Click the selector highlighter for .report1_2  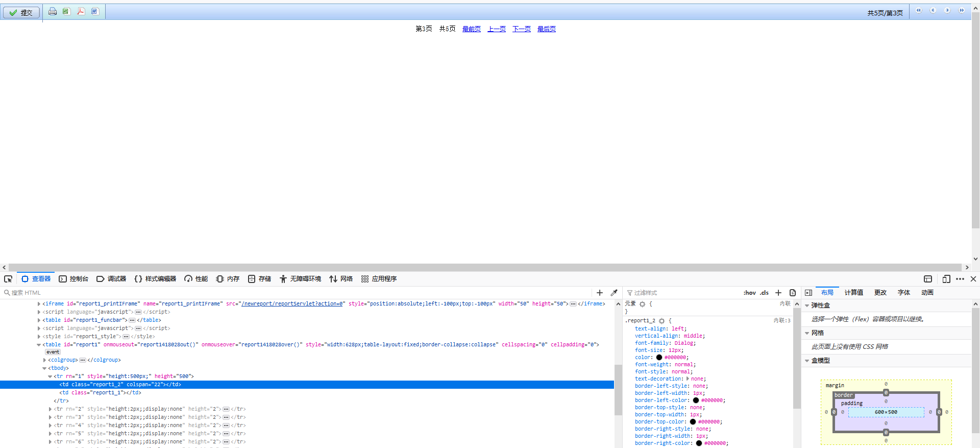coord(662,321)
